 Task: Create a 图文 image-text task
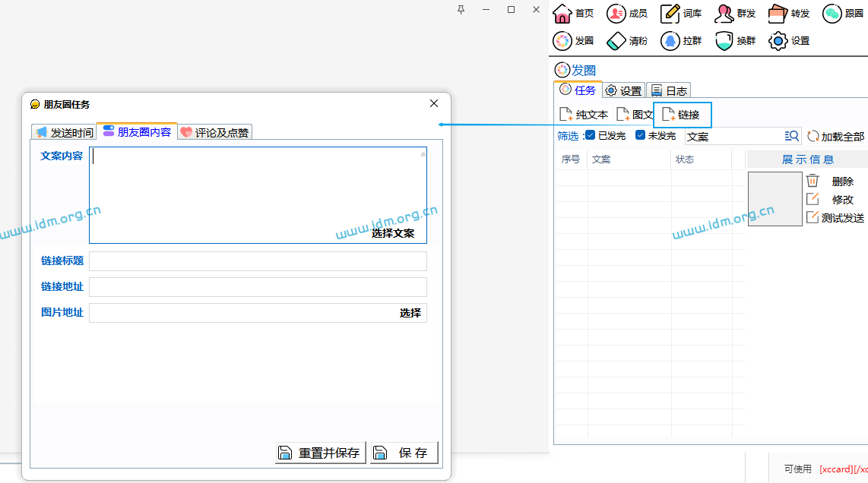tap(635, 115)
